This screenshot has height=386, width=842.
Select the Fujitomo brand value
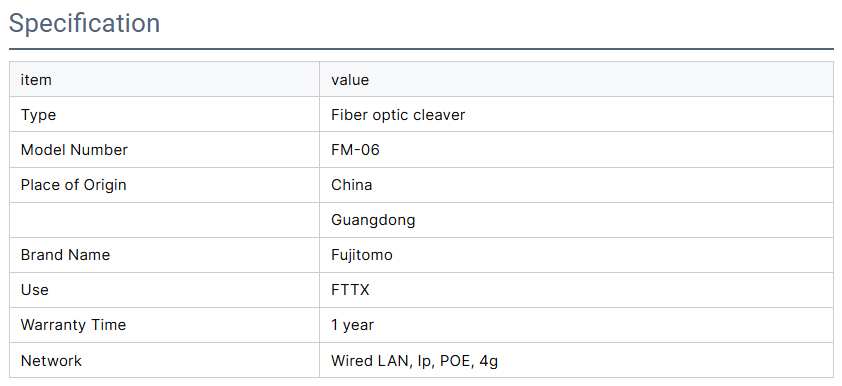[x=362, y=255]
